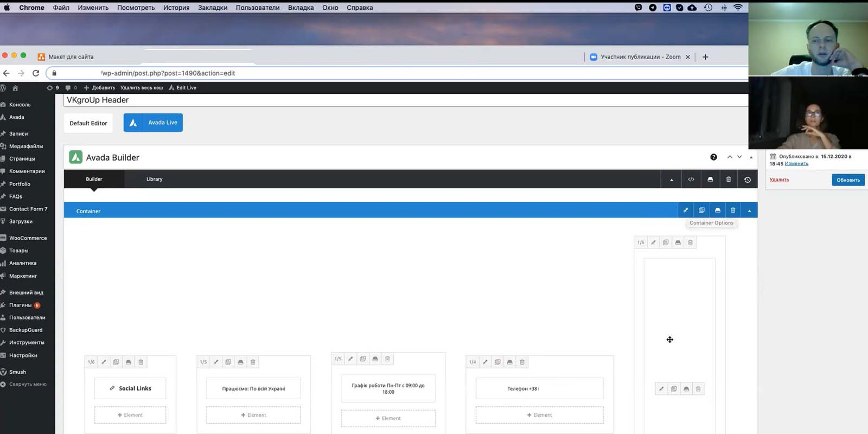
Task: Change 1/6 size of Social Links column
Action: pos(91,362)
